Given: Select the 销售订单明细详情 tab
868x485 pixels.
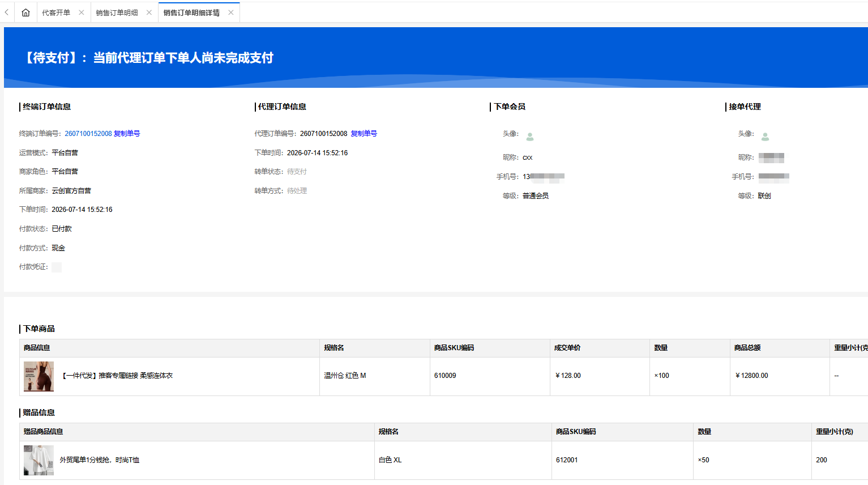Looking at the screenshot, I should click(x=191, y=12).
